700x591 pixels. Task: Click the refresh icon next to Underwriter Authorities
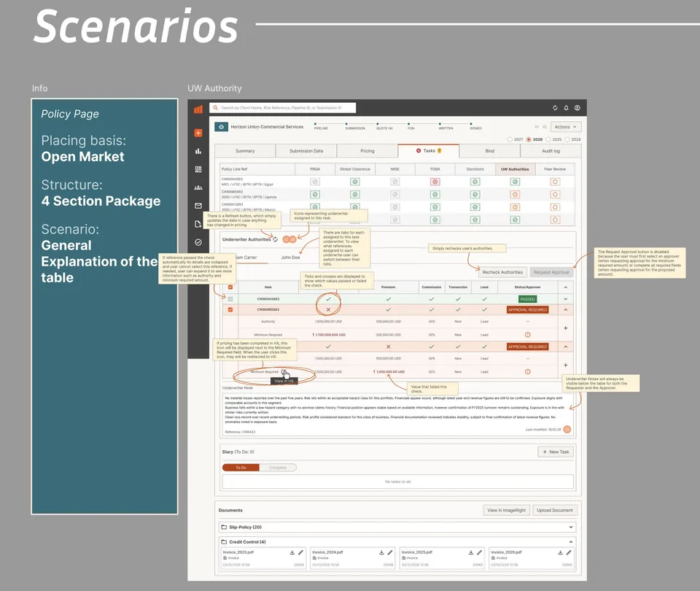276,239
